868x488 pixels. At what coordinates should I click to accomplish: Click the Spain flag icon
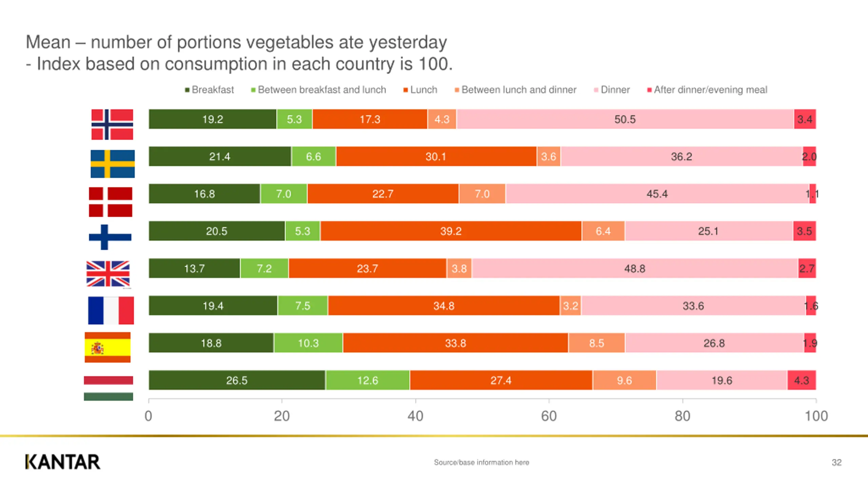(x=107, y=347)
